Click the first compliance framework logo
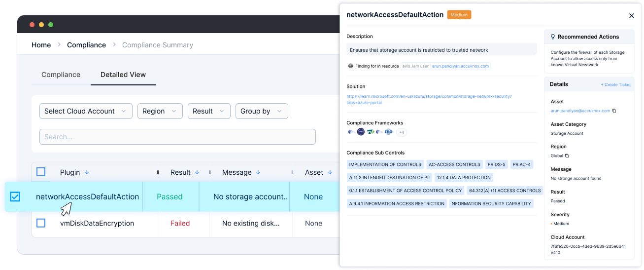Screen dimensions: 644x270 tap(352, 132)
